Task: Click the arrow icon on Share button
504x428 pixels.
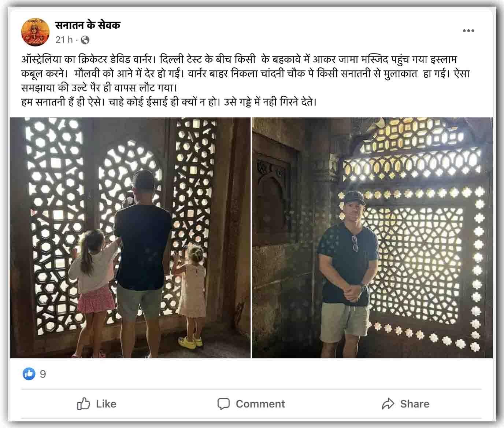Action: pos(388,404)
